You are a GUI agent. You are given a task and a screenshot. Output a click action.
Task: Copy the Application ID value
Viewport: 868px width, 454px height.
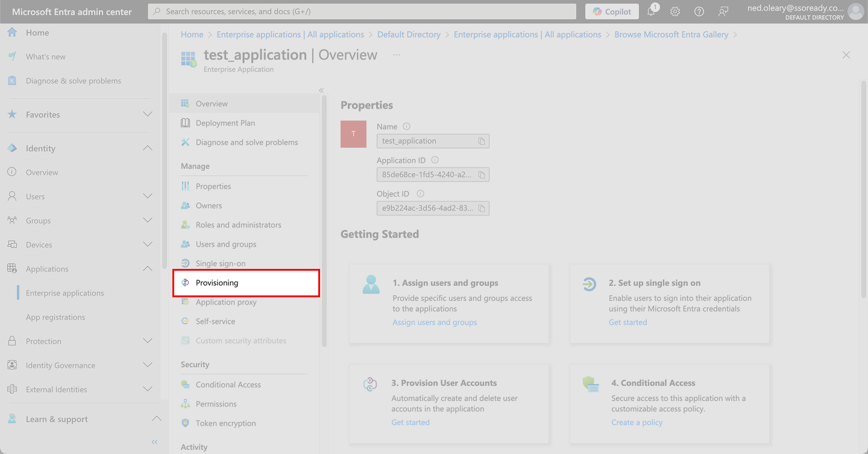coord(482,175)
